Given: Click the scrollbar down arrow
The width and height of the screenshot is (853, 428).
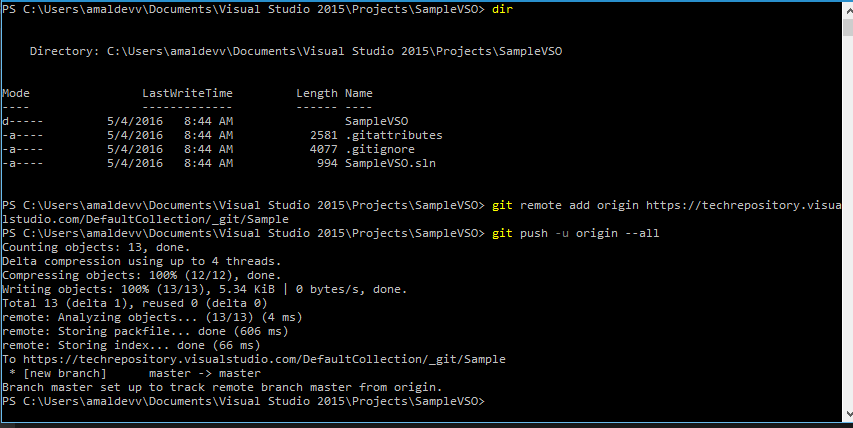Looking at the screenshot, I should coord(845,420).
